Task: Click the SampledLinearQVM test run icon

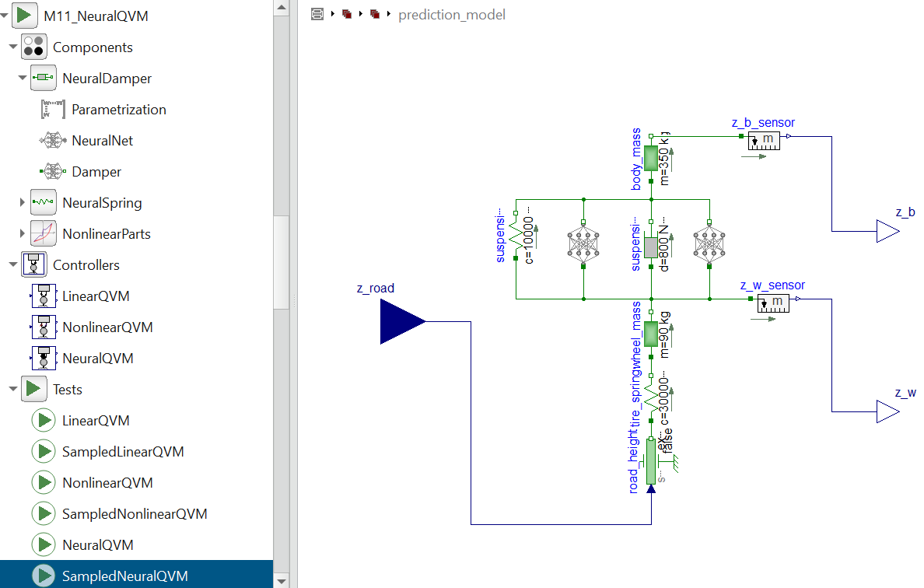Action: click(43, 451)
